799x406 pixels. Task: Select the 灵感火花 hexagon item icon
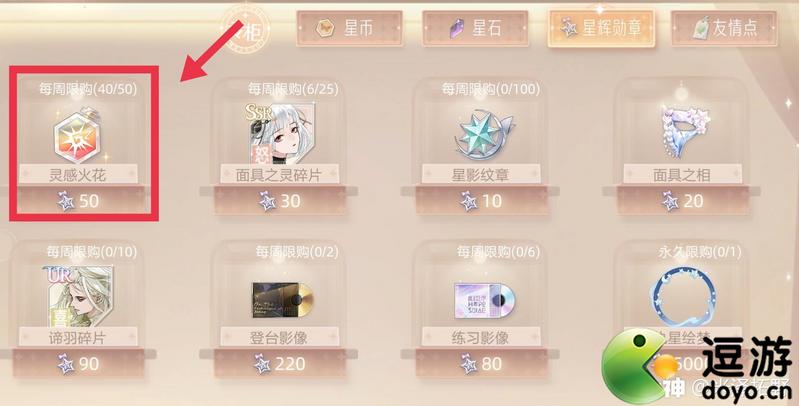click(x=78, y=136)
